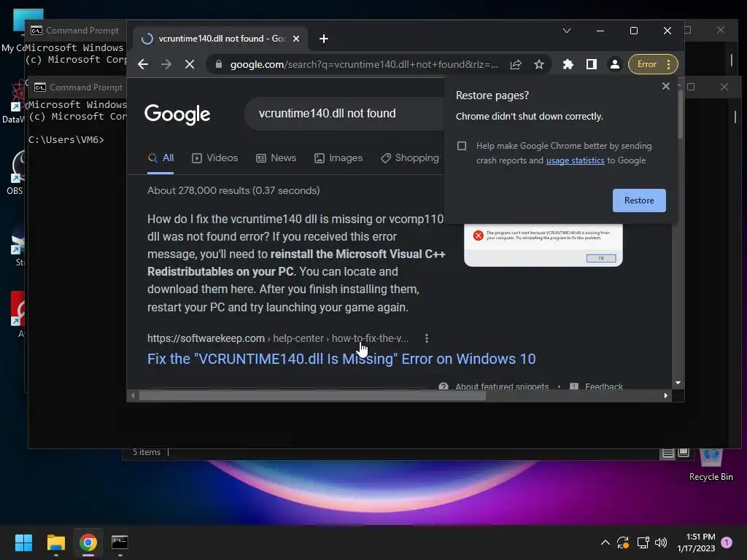
Task: Toggle Chrome side panel
Action: (591, 64)
